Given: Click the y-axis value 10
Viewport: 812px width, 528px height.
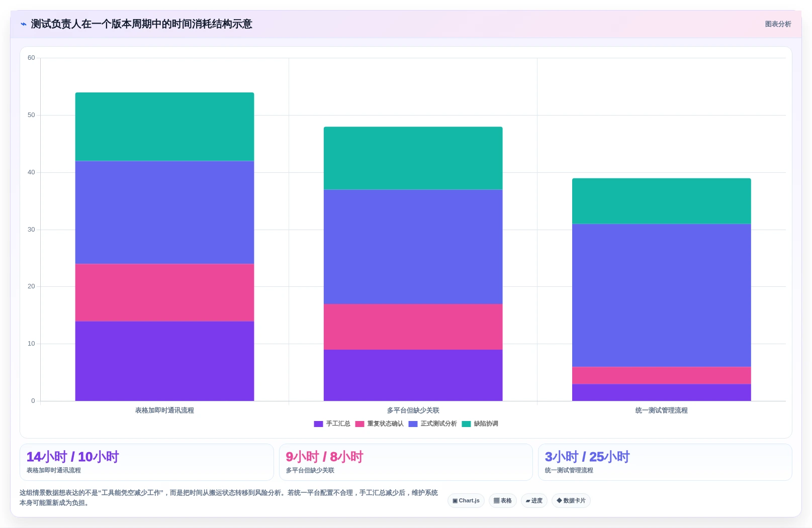Looking at the screenshot, I should click(31, 344).
